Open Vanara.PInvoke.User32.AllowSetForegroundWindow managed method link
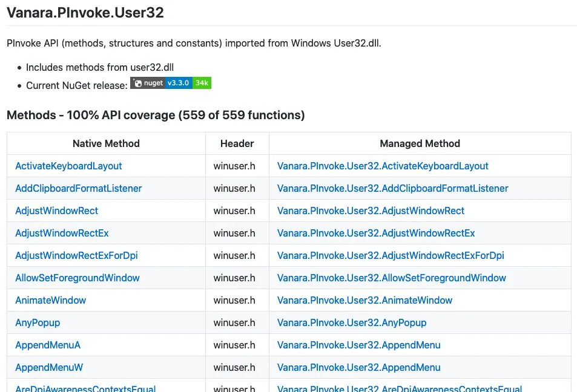Viewport: 577px width, 392px height. pos(391,278)
